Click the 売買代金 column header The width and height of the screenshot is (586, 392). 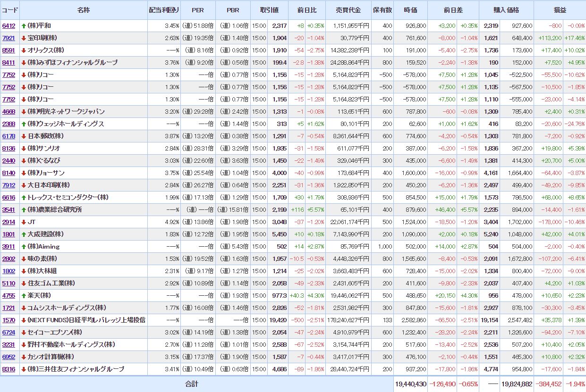[348, 10]
